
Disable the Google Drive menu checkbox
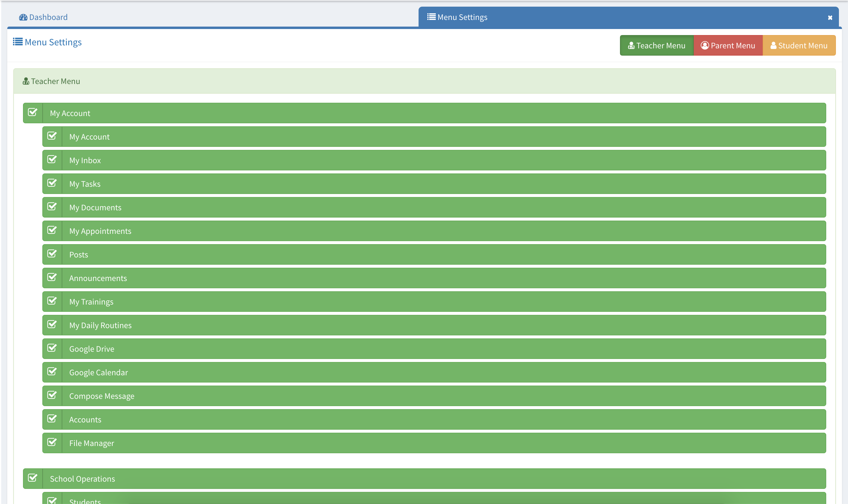click(x=52, y=348)
